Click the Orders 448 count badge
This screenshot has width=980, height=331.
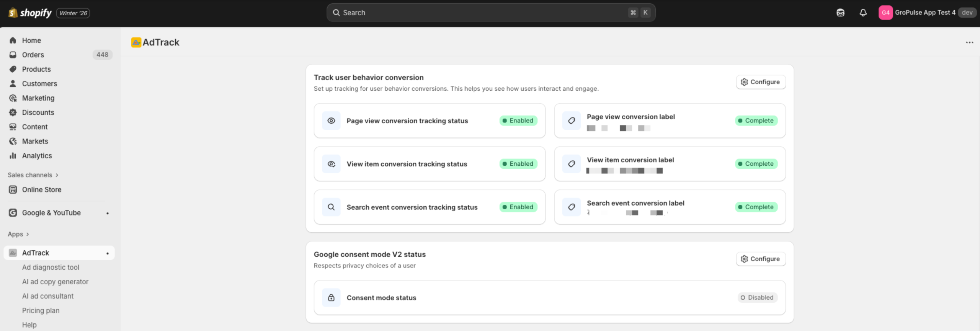102,55
